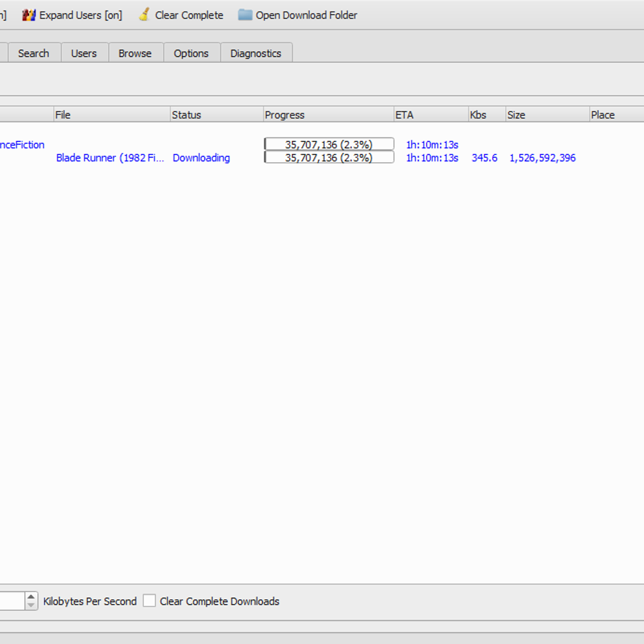Click the Blade Runner row ETA value

click(432, 158)
